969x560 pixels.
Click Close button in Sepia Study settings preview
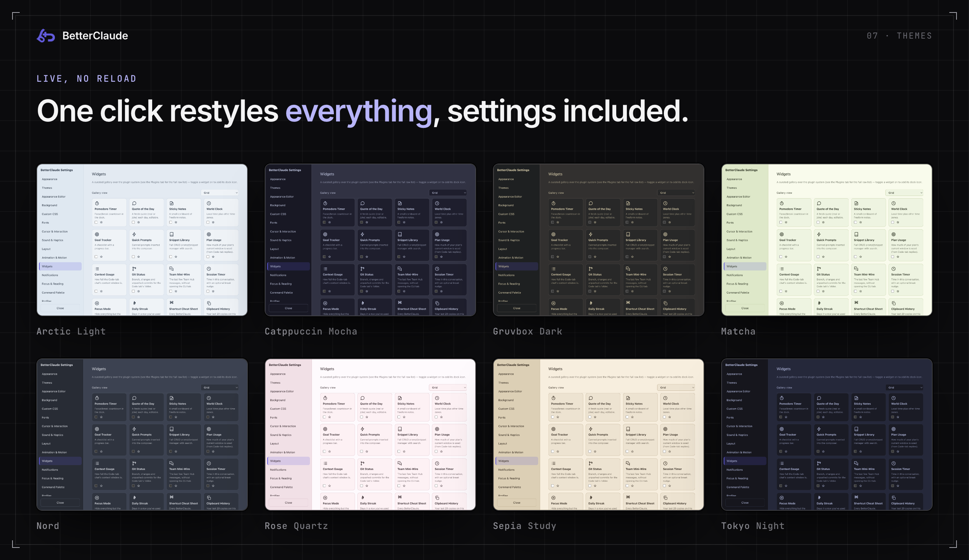click(x=516, y=503)
